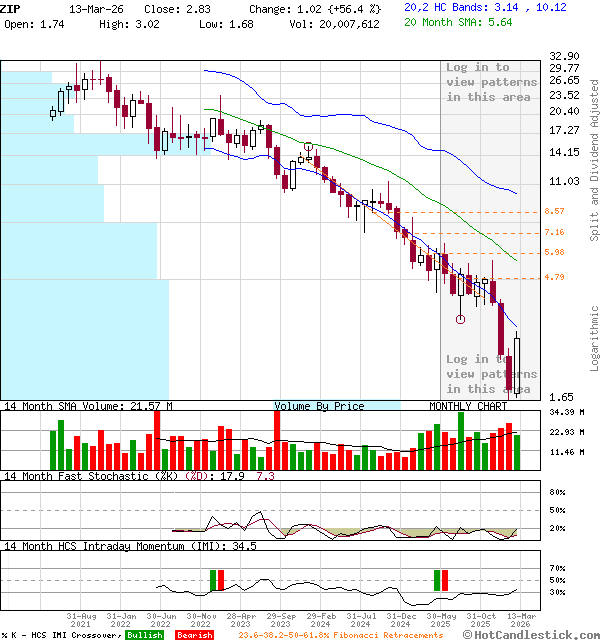The image size is (600, 640).
Task: Click the tallest red volume bar near June 2022
Action: [156, 438]
